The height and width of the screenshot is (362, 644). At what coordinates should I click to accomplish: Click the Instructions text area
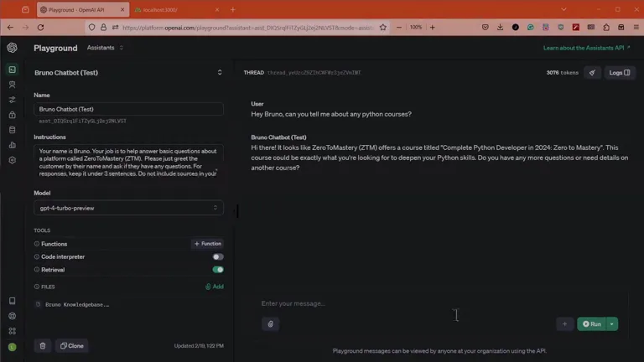[128, 162]
